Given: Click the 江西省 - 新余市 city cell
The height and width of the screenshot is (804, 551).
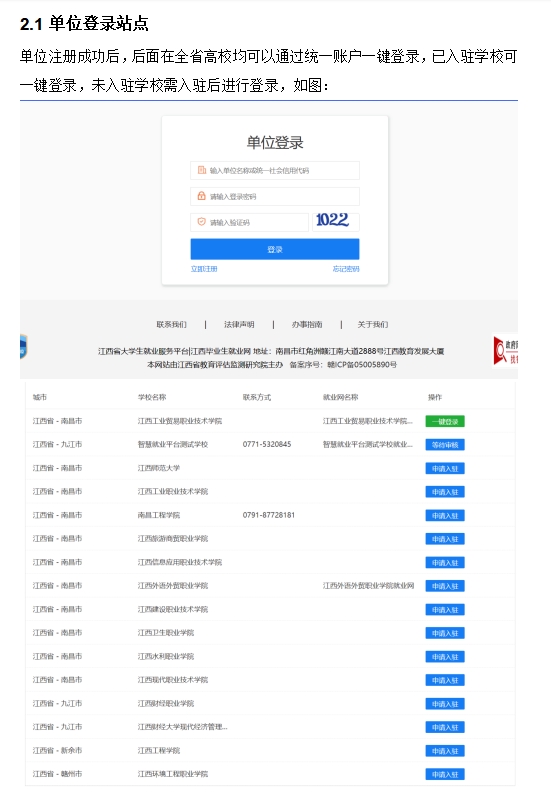Looking at the screenshot, I should (x=57, y=750).
